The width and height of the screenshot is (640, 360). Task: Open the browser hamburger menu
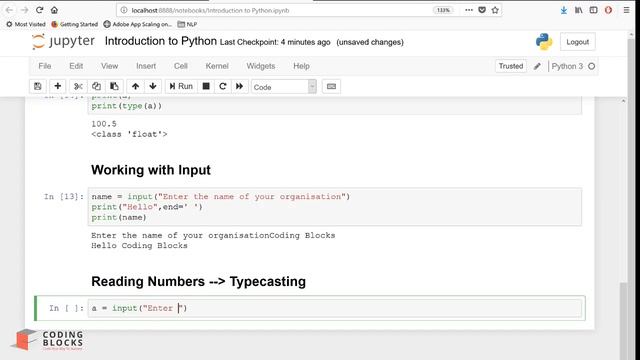[627, 10]
